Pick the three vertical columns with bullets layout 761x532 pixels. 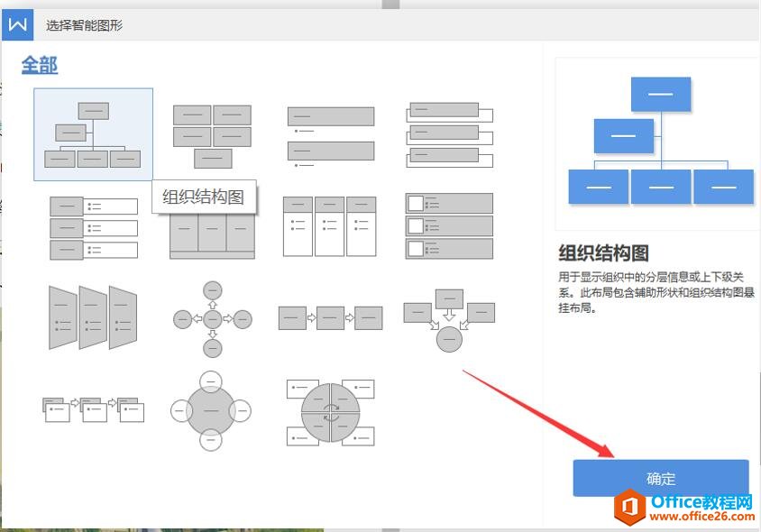click(x=329, y=226)
